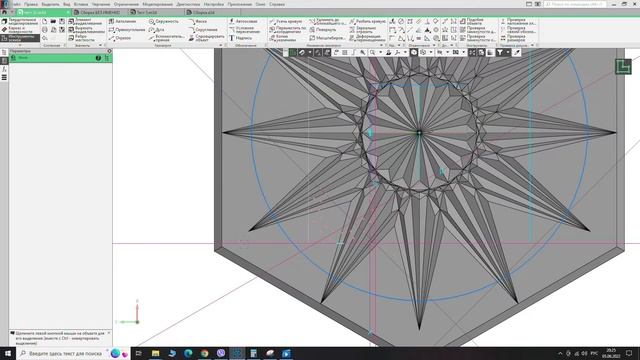Open the Диагностика menu
The height and width of the screenshot is (360, 640).
(x=188, y=4)
